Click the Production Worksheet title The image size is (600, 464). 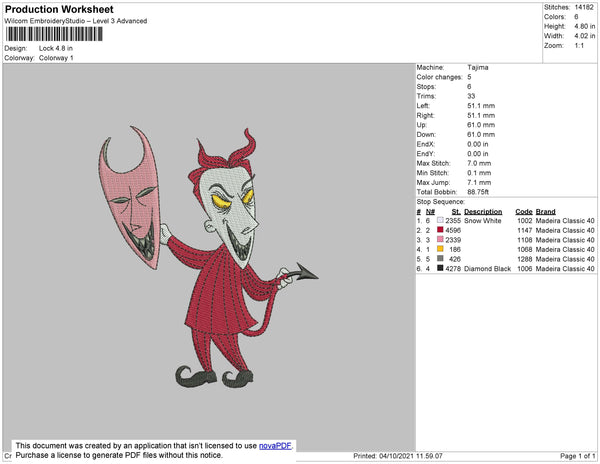coord(59,10)
